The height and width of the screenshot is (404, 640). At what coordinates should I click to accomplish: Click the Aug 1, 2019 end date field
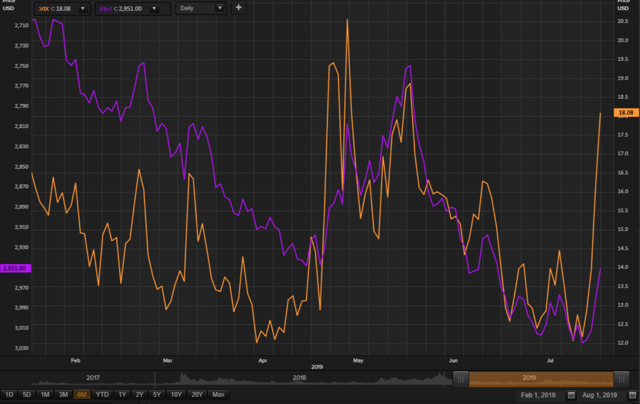pyautogui.click(x=600, y=395)
